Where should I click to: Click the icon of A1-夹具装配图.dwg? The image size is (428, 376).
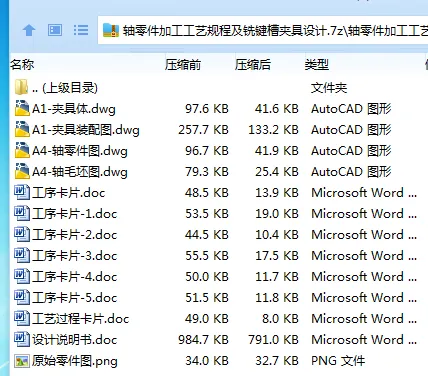pyautogui.click(x=22, y=129)
